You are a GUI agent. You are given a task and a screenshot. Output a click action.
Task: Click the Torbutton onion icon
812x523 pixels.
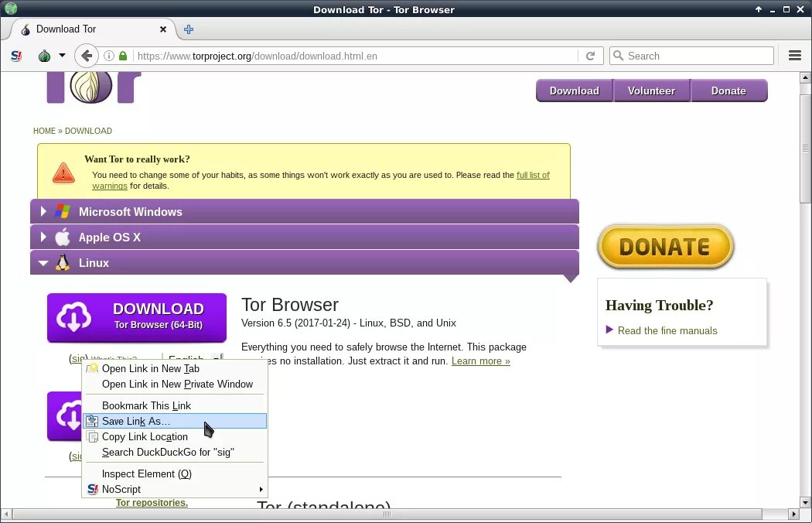pos(45,56)
